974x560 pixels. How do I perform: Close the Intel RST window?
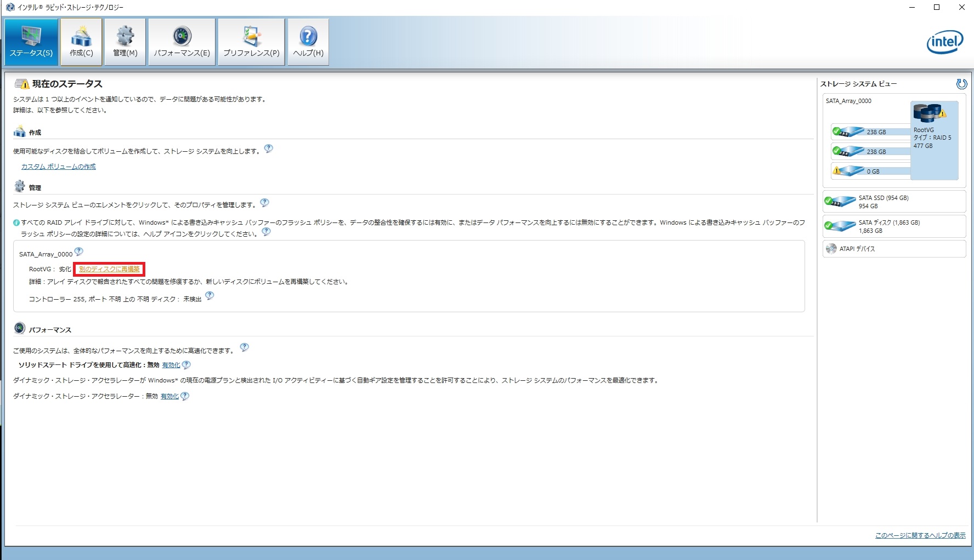[x=961, y=7]
